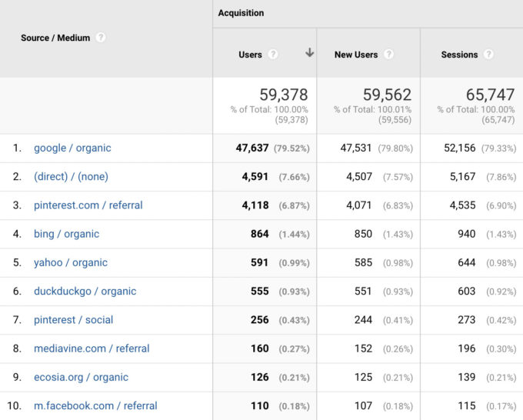Screen dimensions: 523x420
Task: Open the pinterest.com / referral link
Action: coord(88,205)
